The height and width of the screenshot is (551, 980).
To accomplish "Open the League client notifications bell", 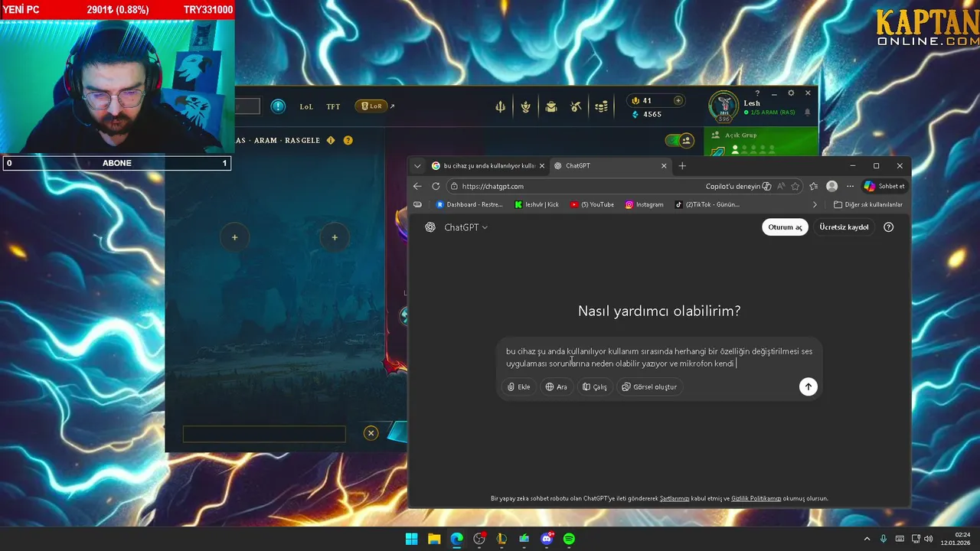I will point(807,112).
